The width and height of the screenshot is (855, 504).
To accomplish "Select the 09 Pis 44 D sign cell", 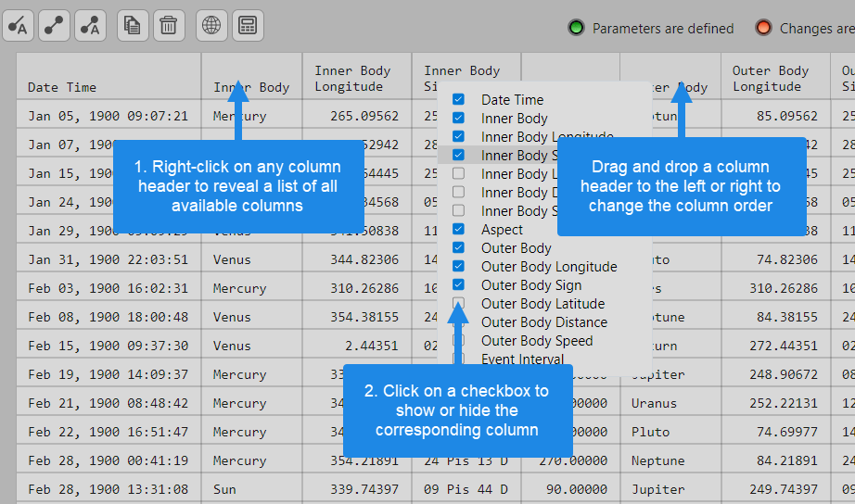I will [466, 487].
